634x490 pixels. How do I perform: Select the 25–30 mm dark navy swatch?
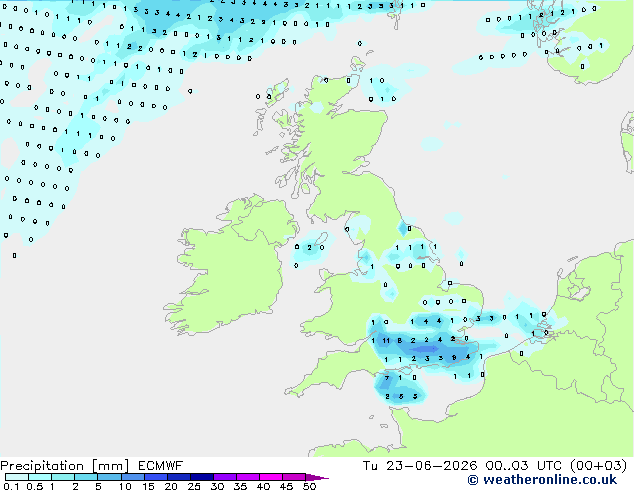201,477
